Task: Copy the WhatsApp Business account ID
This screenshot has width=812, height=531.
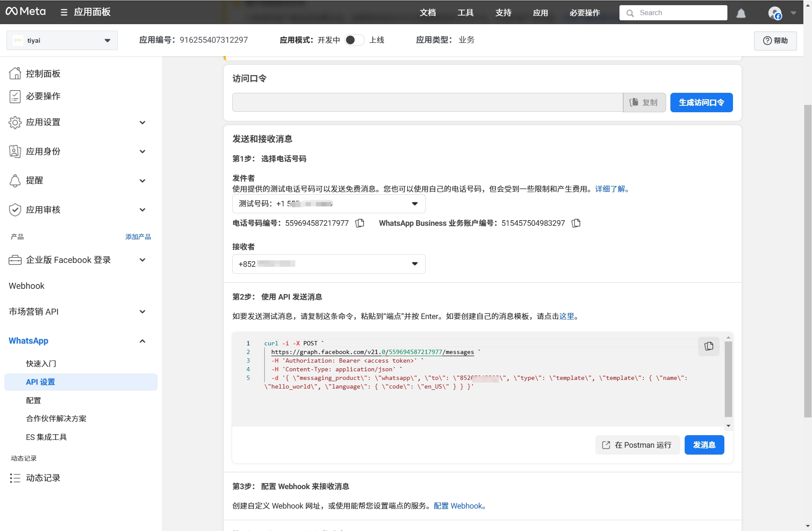Action: [x=576, y=223]
